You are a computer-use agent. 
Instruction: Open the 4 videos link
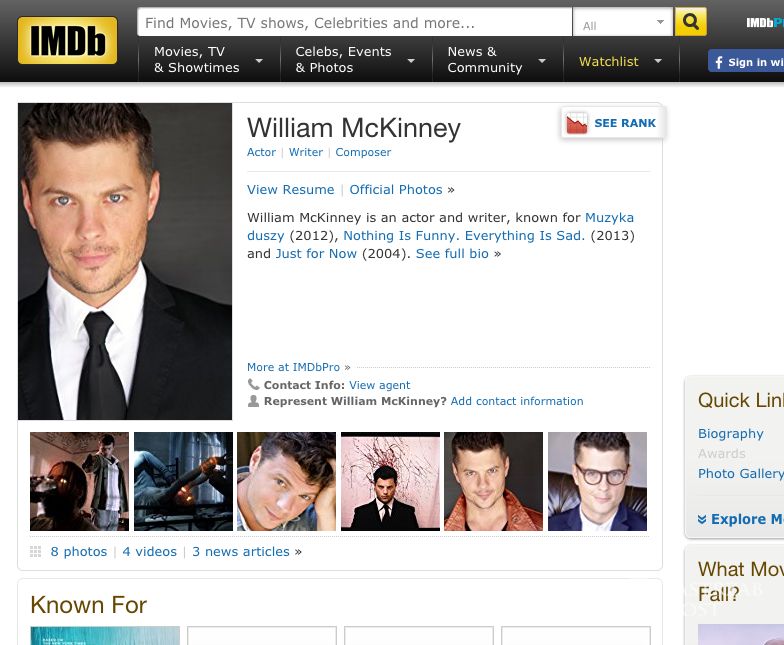pyautogui.click(x=150, y=552)
